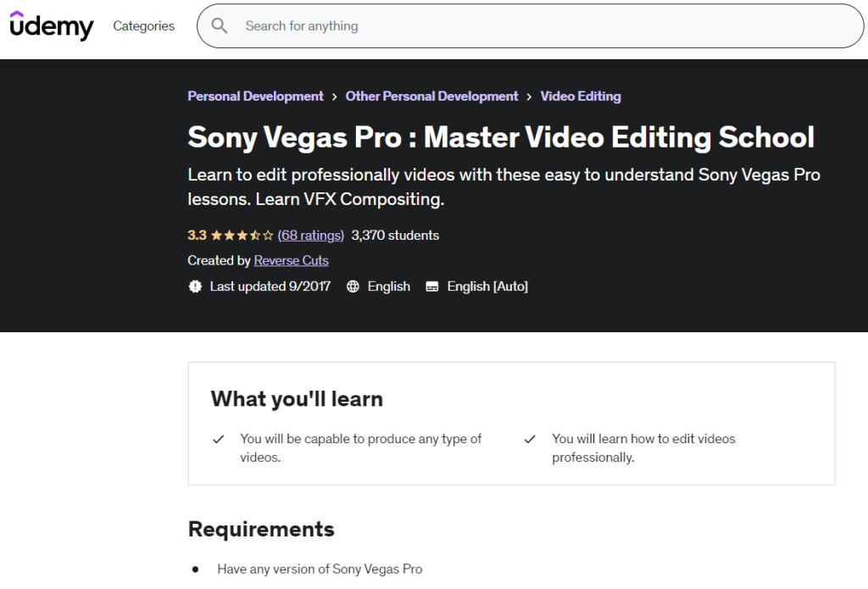This screenshot has height=589, width=868.
Task: Click the bullet beside Sony Vegas requirement
Action: (196, 568)
